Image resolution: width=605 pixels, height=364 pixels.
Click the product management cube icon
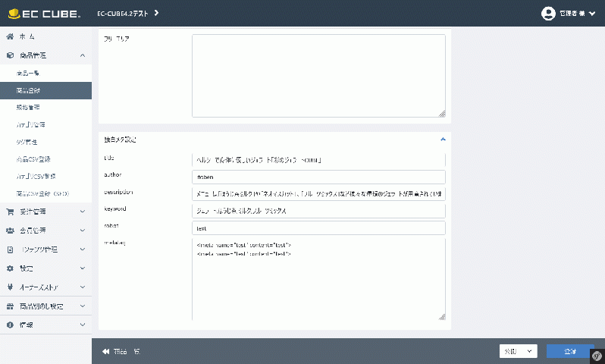click(10, 55)
